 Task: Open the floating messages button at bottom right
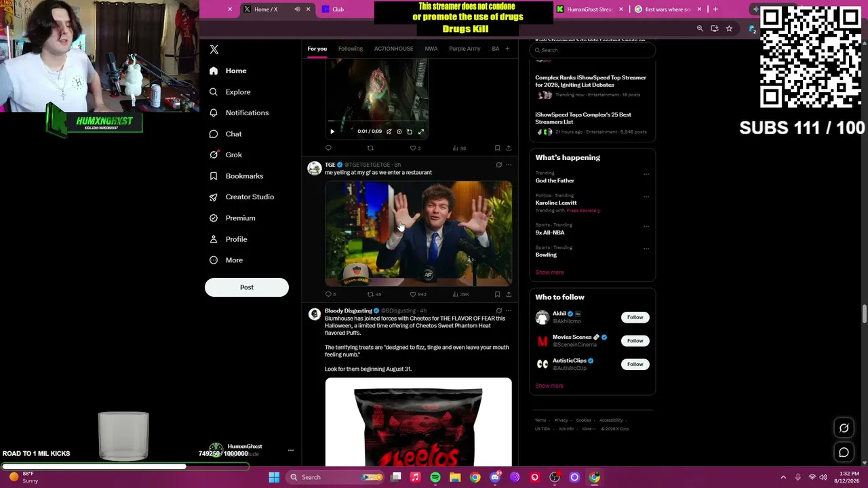(844, 452)
